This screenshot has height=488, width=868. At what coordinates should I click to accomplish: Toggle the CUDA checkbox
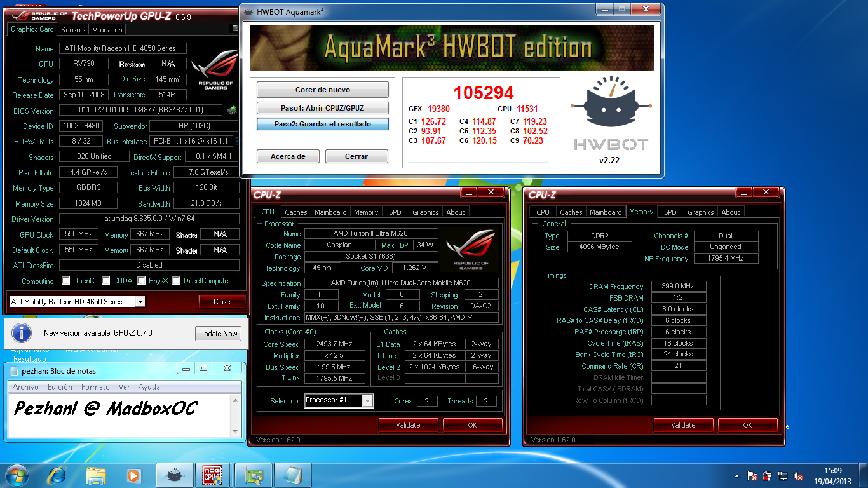pos(106,281)
